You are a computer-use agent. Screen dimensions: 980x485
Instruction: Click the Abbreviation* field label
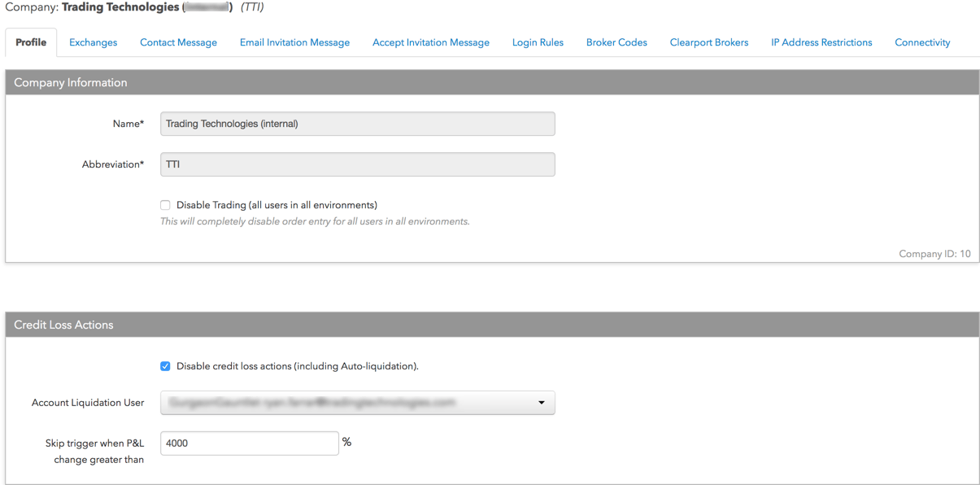(113, 164)
